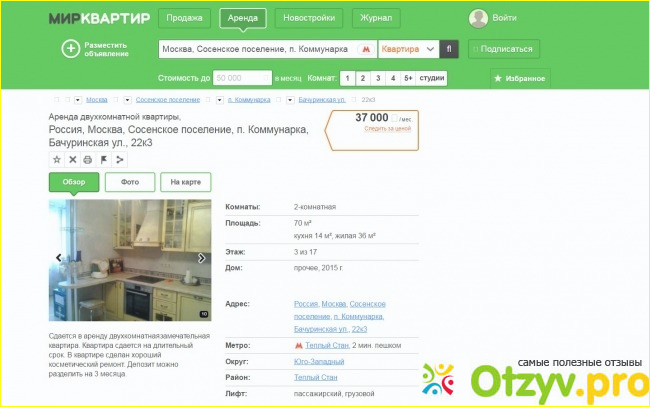Open the Теплый Стан metro link

click(327, 345)
